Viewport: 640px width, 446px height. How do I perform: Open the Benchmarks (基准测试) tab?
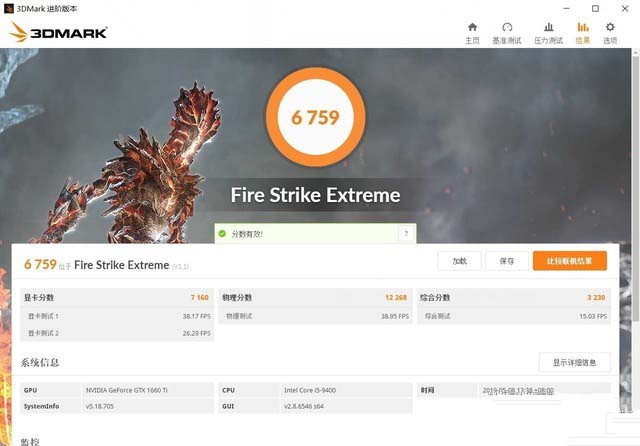click(x=507, y=33)
